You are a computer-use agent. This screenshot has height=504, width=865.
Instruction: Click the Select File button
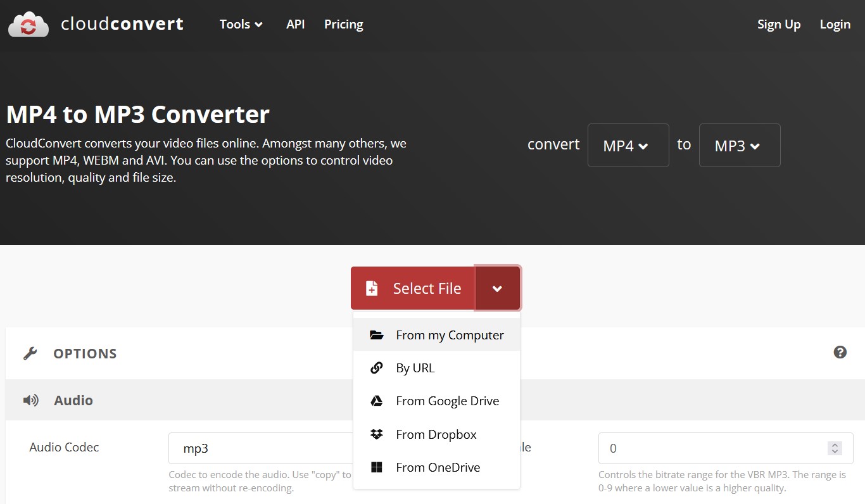413,288
